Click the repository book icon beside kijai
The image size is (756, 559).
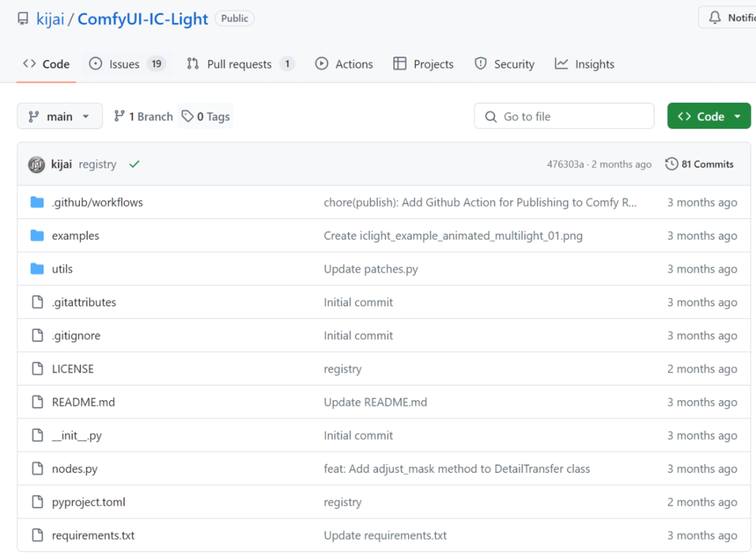[22, 19]
